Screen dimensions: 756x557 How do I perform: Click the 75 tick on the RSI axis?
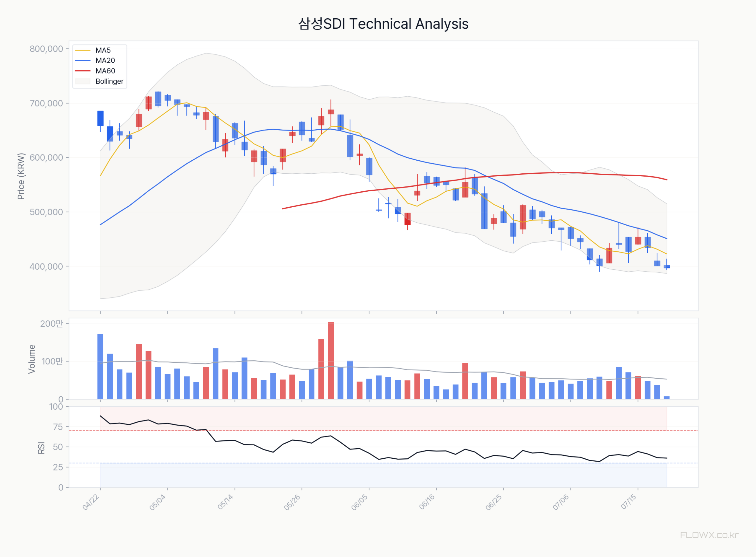pos(58,427)
